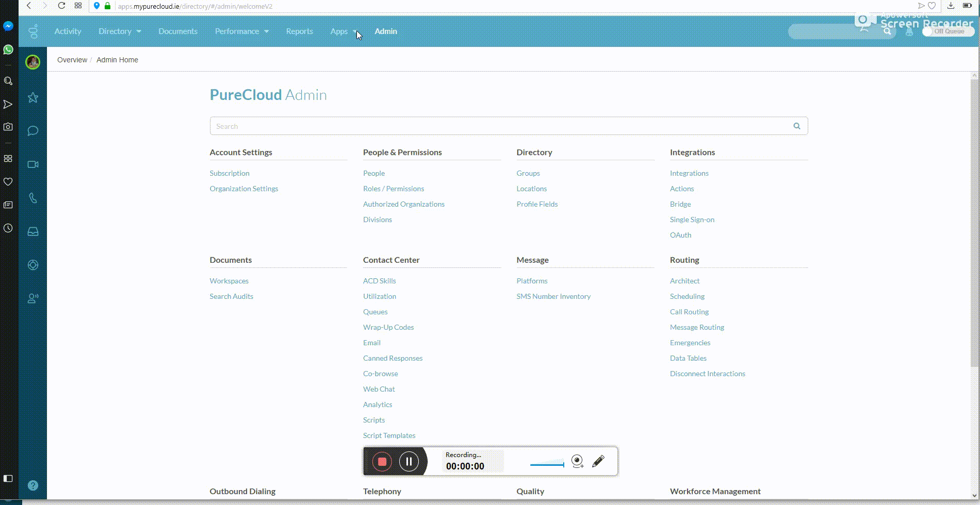Open the Activity menu item

[x=68, y=31]
